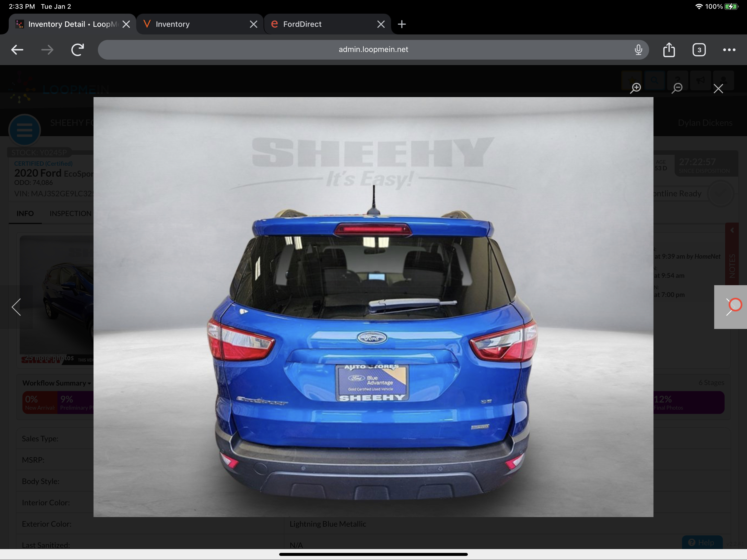Open the browser more options menu

coord(729,50)
